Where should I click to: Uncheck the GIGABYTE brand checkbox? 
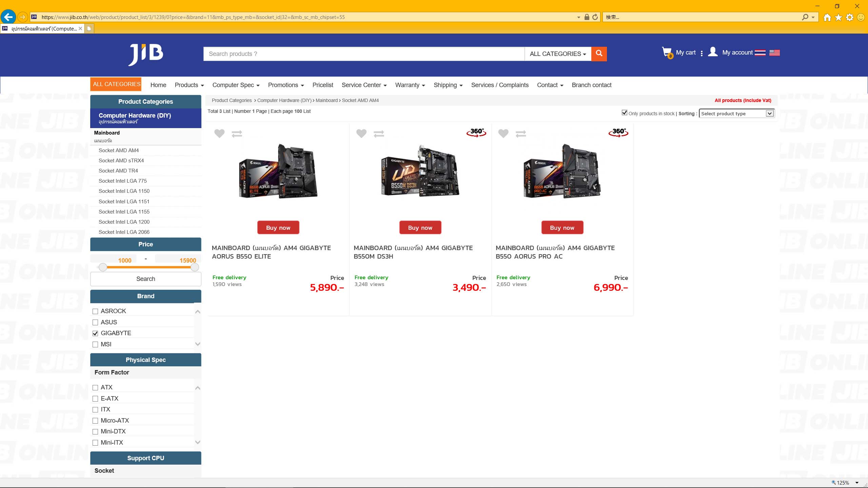coord(95,333)
